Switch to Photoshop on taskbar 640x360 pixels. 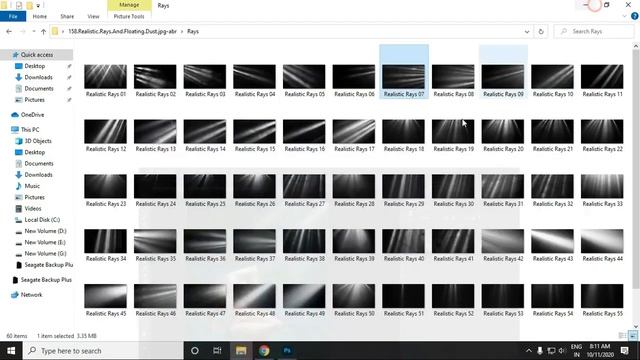coord(287,351)
